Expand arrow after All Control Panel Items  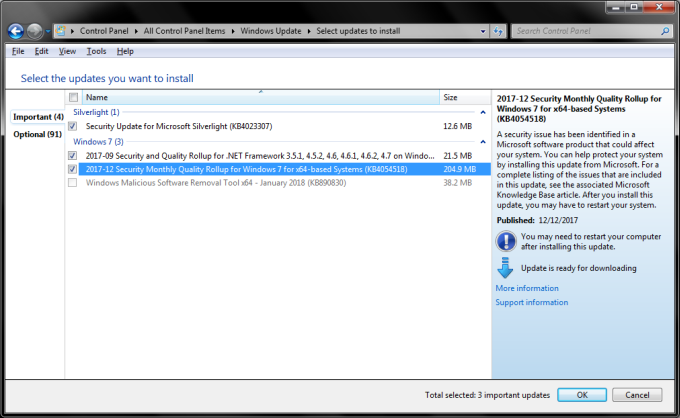[233, 31]
